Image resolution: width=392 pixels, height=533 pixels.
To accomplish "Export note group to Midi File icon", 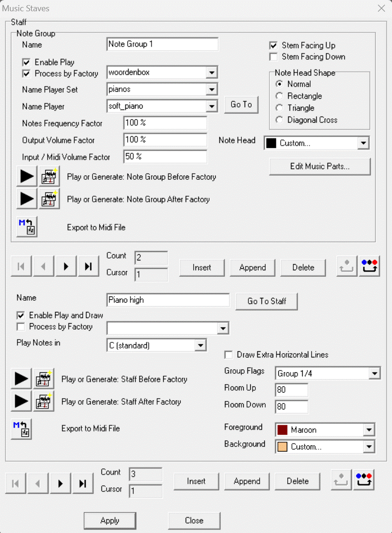I will click(27, 227).
